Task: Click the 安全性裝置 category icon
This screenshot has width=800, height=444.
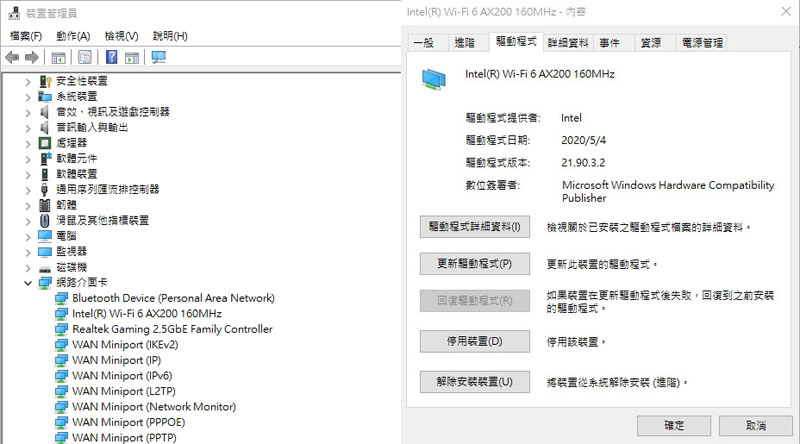Action: click(x=45, y=81)
